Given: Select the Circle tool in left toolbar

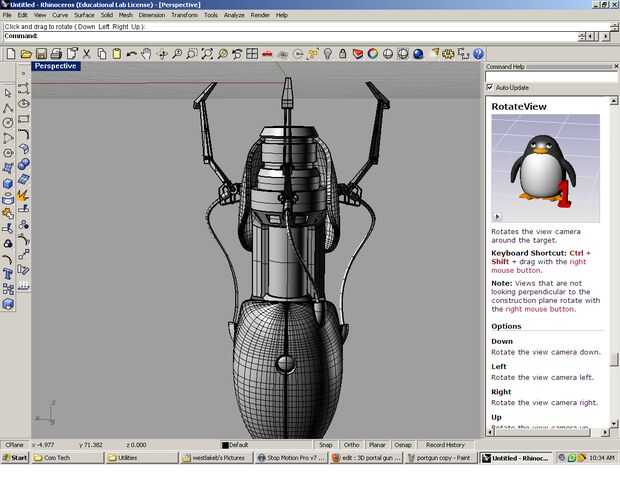Looking at the screenshot, I should 8,122.
